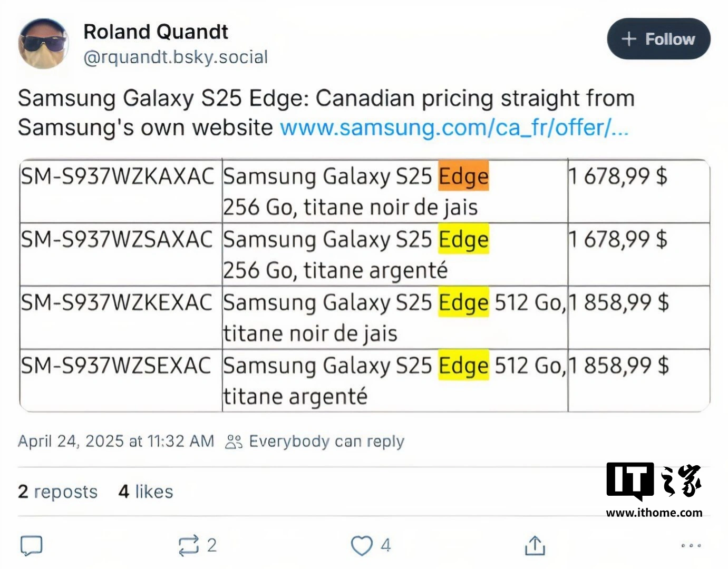
Task: View the 2 reposts list
Action: (x=58, y=492)
